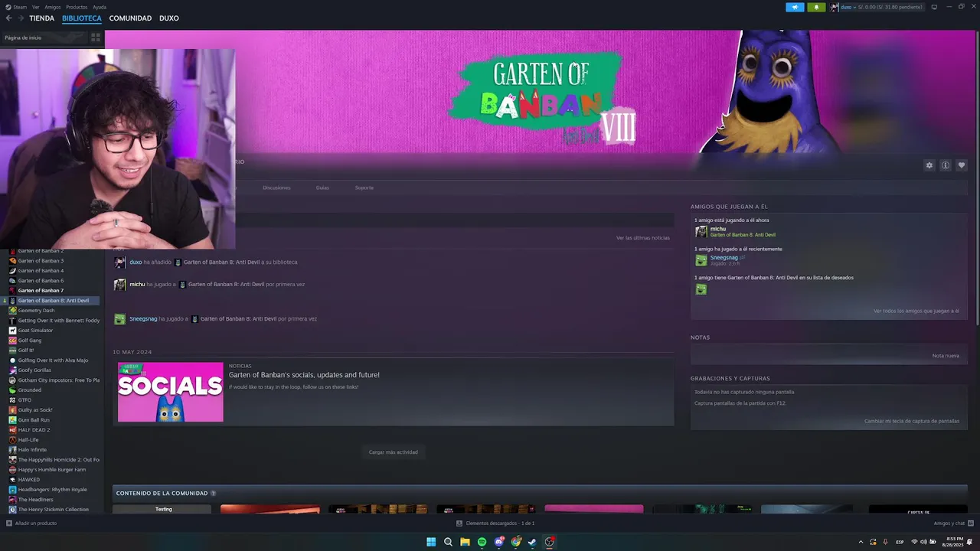Open the Amigos menu
The height and width of the screenshot is (551, 980).
click(x=52, y=7)
